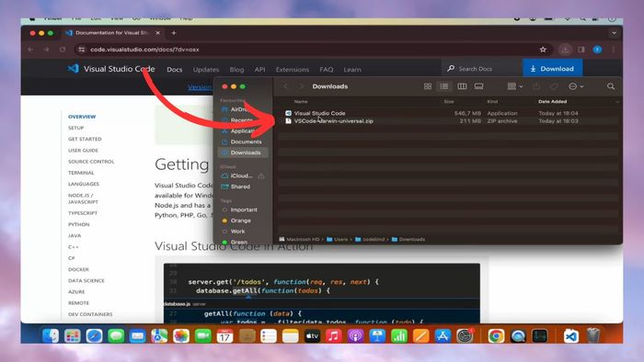Viewport: 644px width, 362px height.
Task: Open the API navigation item
Action: tap(259, 69)
